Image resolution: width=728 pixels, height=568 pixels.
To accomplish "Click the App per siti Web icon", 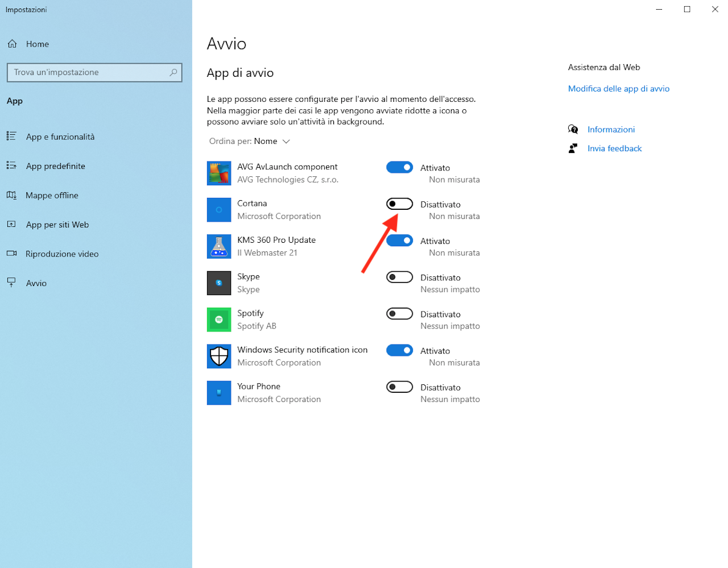I will coord(11,224).
